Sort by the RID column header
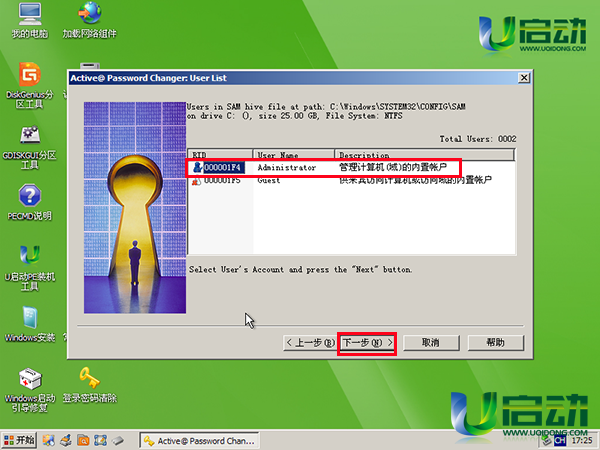 click(x=220, y=154)
